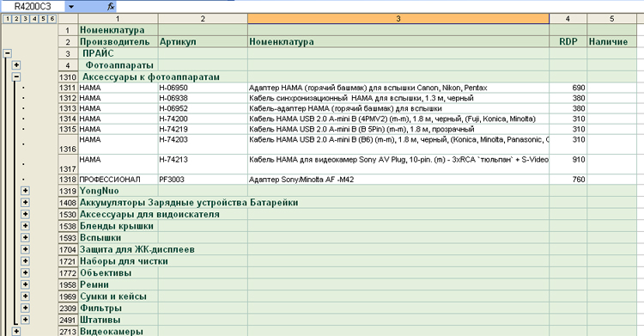Click the Производитель header cell
The image size is (644, 336).
[x=118, y=41]
